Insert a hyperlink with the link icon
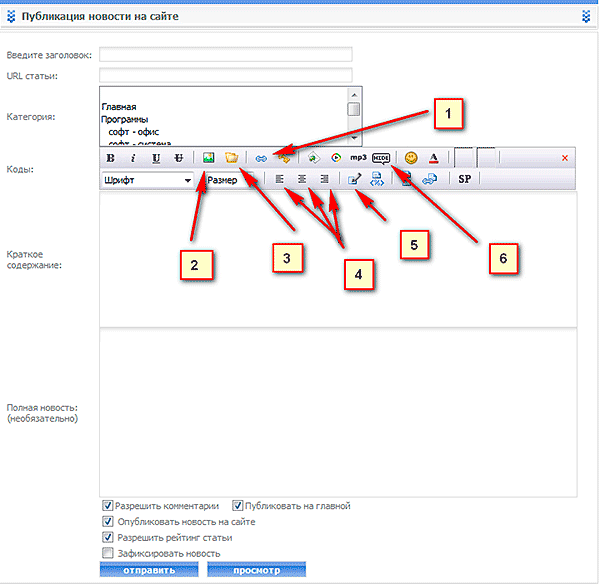Viewport: 600px width, 585px height. (261, 158)
